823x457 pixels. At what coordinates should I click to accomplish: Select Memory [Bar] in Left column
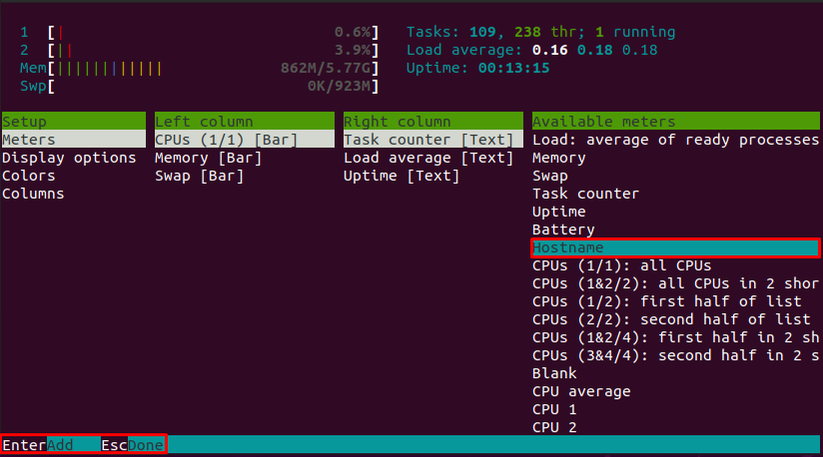tap(208, 158)
